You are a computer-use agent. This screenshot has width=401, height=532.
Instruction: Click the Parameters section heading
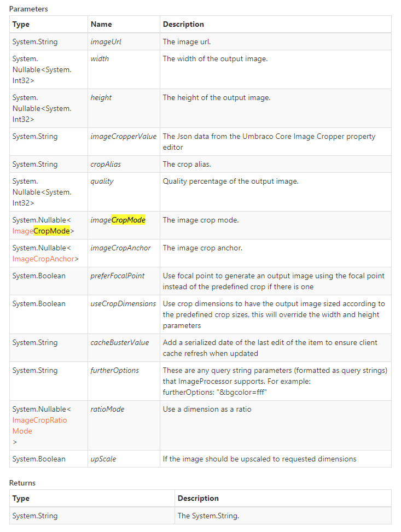pyautogui.click(x=28, y=9)
